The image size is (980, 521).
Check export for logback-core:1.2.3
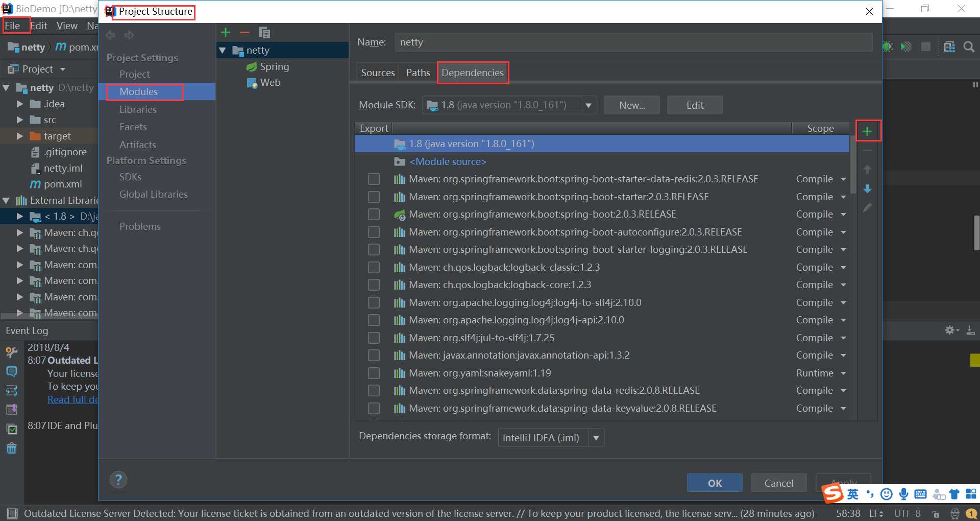point(374,285)
